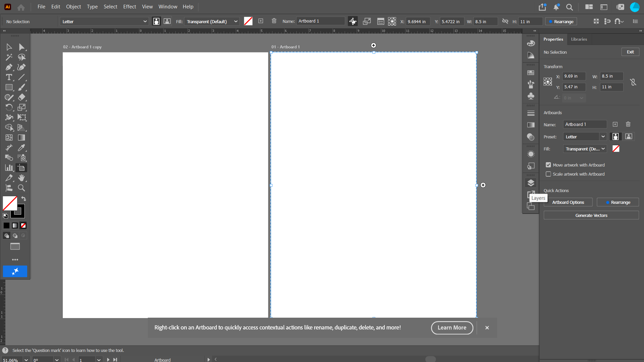Set landscape orientation in Properties panel
Screen dimensions: 644x362
[x=629, y=137]
